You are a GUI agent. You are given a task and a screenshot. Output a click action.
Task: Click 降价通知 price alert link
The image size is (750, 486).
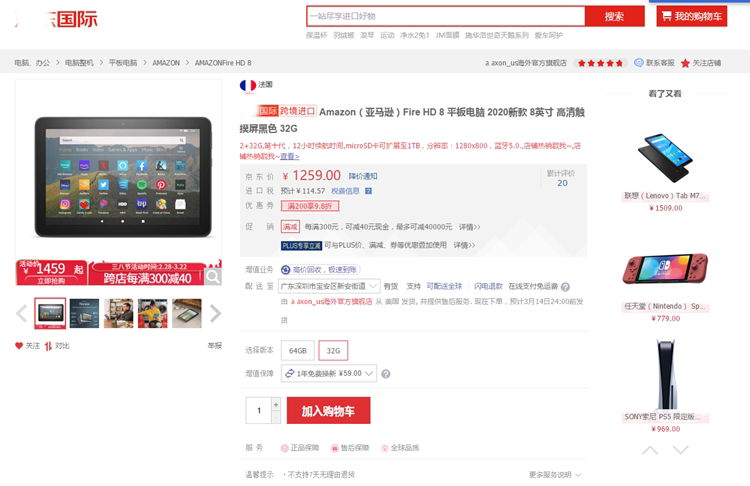[363, 176]
